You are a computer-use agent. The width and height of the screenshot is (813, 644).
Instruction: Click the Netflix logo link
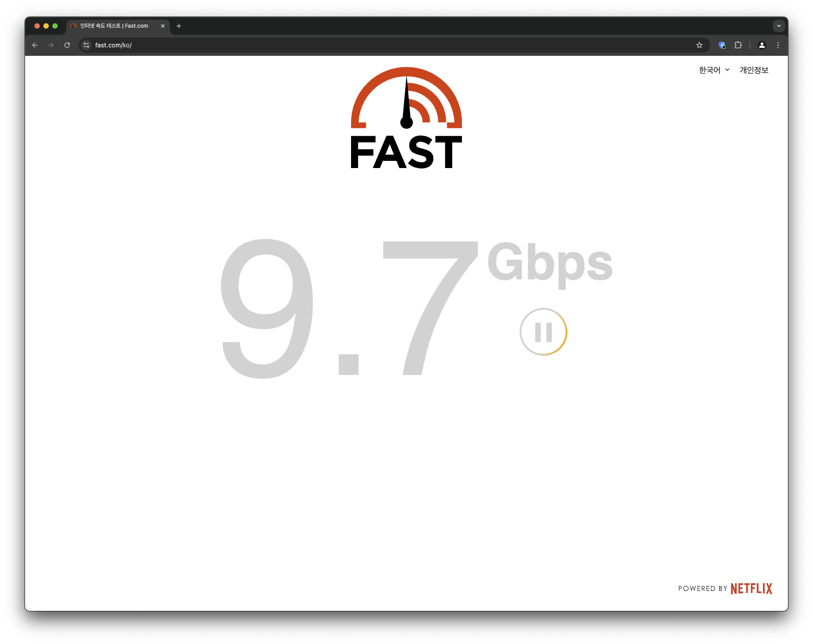(751, 589)
